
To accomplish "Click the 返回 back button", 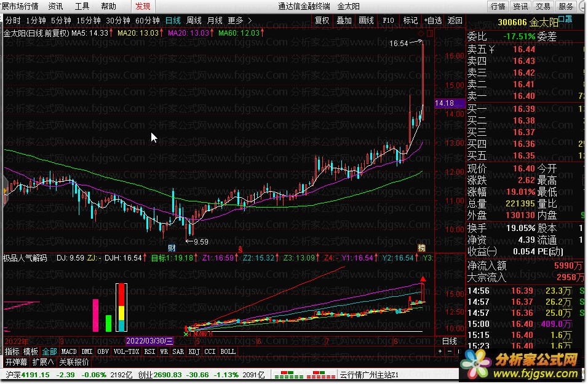I will coord(455,21).
